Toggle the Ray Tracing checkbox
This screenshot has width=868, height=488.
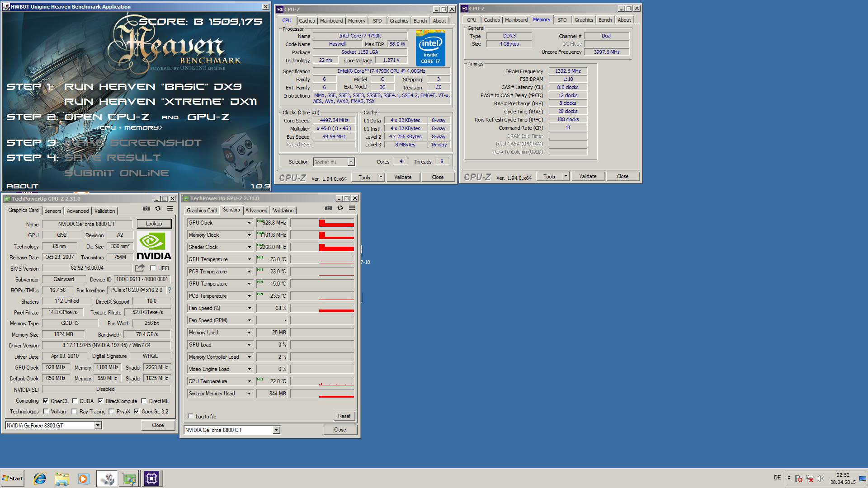pos(74,411)
